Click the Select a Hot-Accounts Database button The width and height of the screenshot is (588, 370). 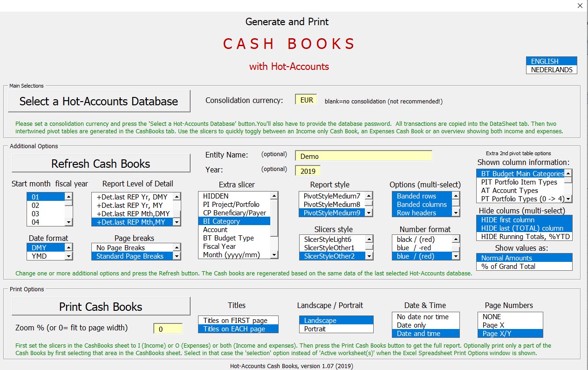99,101
